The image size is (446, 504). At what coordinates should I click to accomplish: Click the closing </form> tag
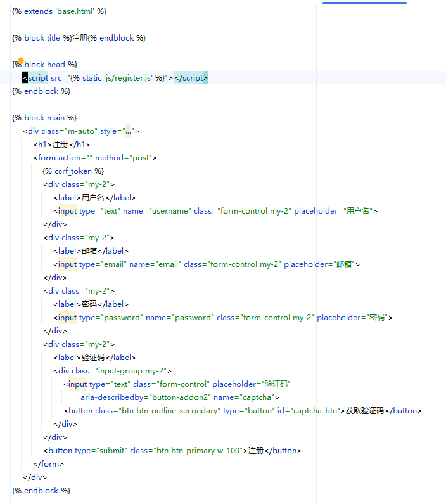tap(49, 464)
